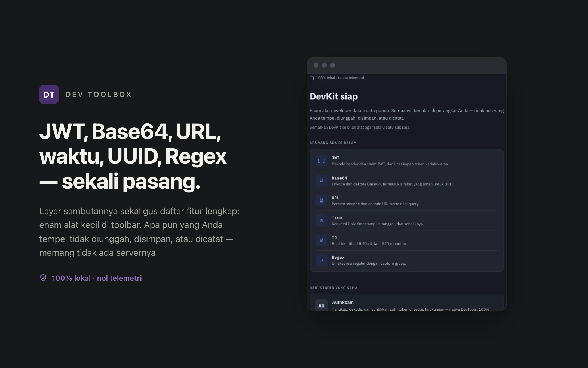Click the first gray window dot
588x368 pixels.
tap(316, 65)
